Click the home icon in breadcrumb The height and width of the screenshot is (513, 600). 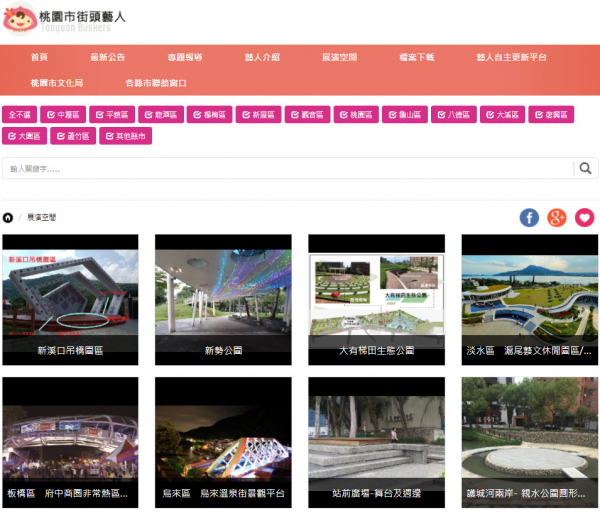9,217
